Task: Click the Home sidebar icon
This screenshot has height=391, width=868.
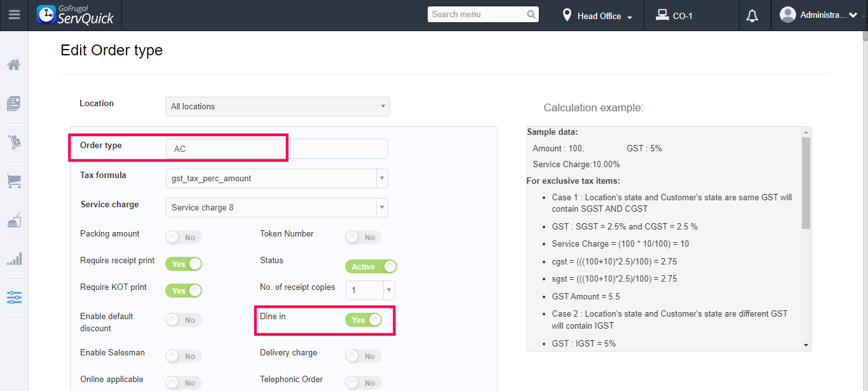Action: tap(14, 65)
